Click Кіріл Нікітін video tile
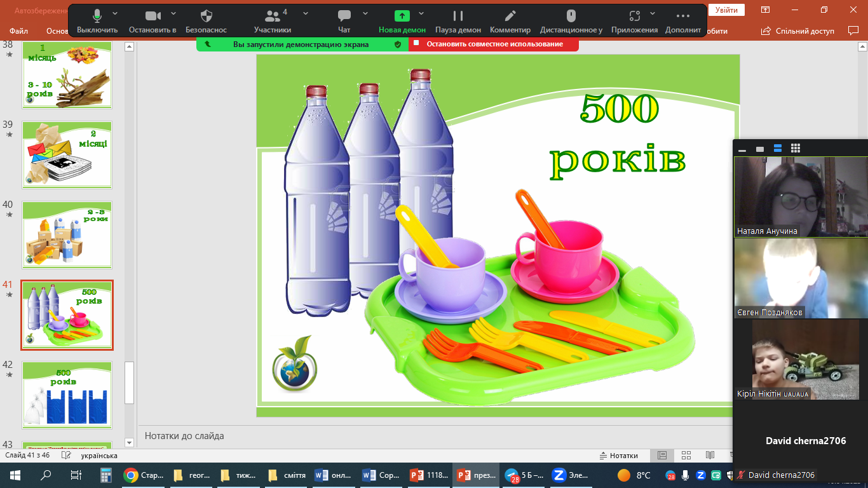 click(801, 360)
